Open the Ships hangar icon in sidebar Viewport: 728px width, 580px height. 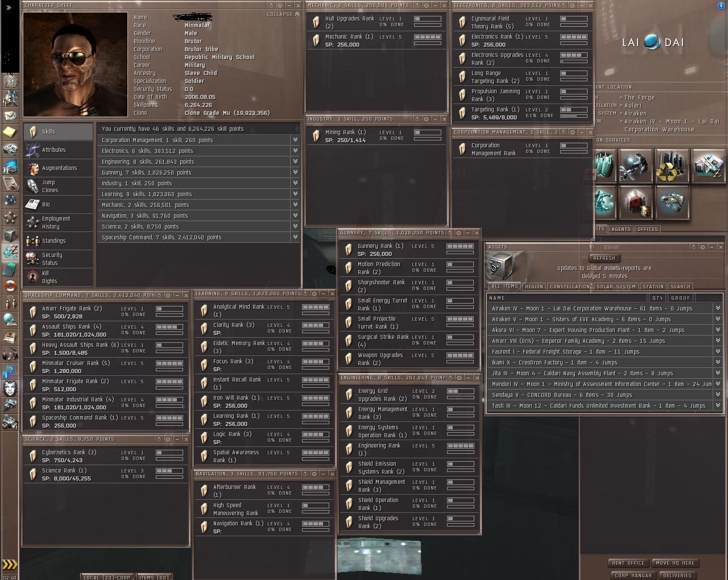[10, 405]
